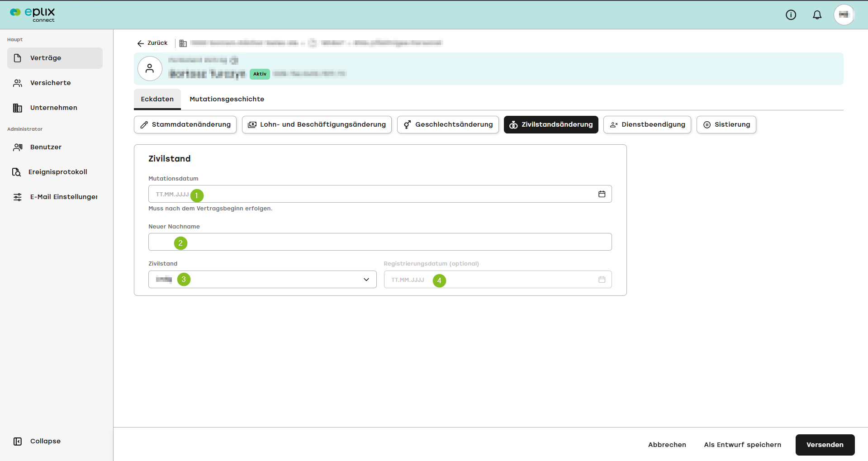Open the user avatar menu

tap(844, 15)
